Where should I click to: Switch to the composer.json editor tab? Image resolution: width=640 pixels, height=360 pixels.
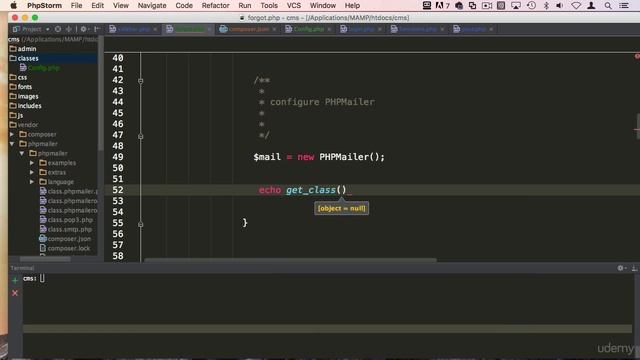(248, 29)
